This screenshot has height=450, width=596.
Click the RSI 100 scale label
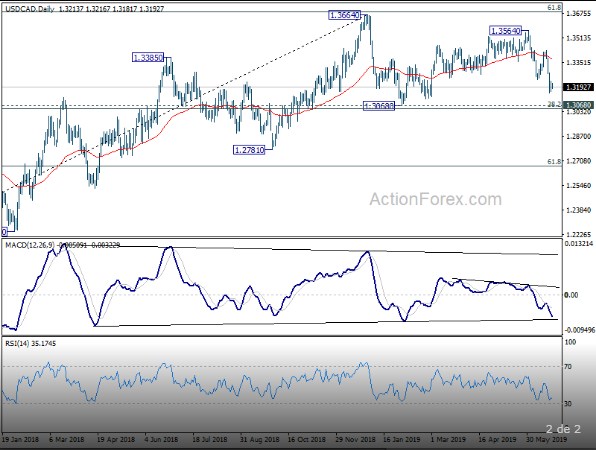coord(571,342)
